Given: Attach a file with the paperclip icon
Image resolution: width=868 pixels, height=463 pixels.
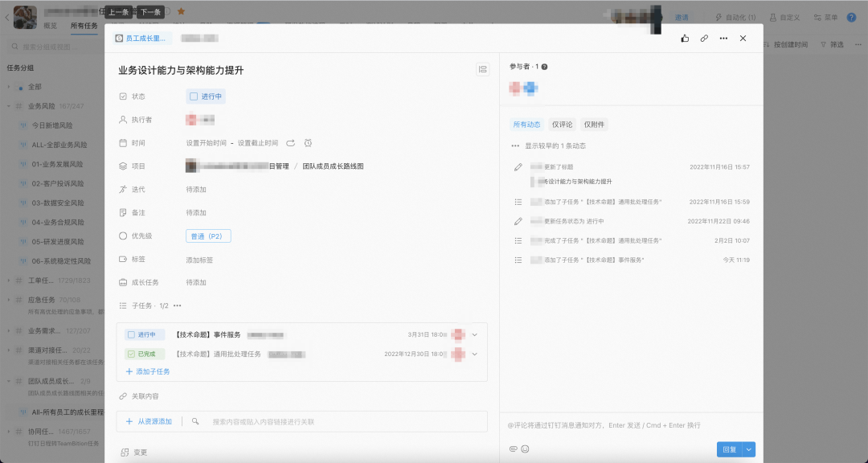Looking at the screenshot, I should 514,450.
